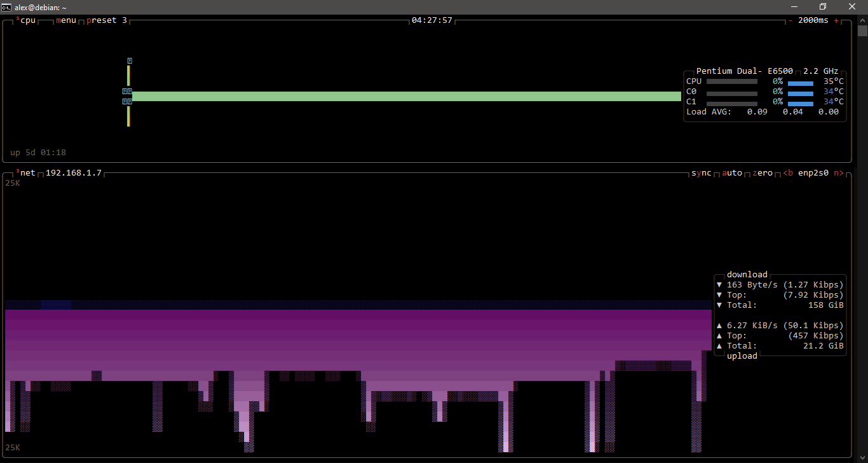Screen dimensions: 868x463
Task: Collapse the net panel
Action: pos(27,172)
